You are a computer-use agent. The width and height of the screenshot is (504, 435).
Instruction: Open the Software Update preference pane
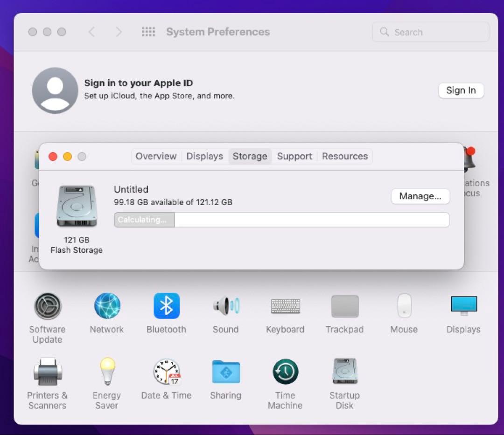pos(47,306)
